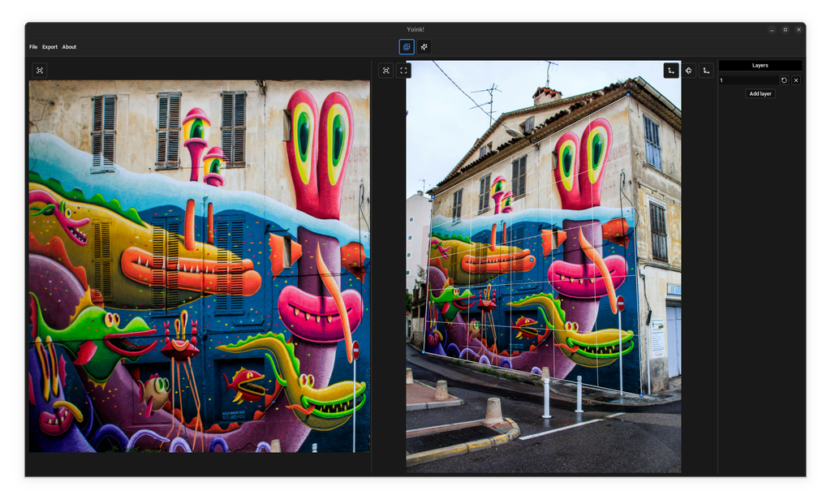Open the Export menu
Image resolution: width=831 pixels, height=504 pixels.
point(50,47)
